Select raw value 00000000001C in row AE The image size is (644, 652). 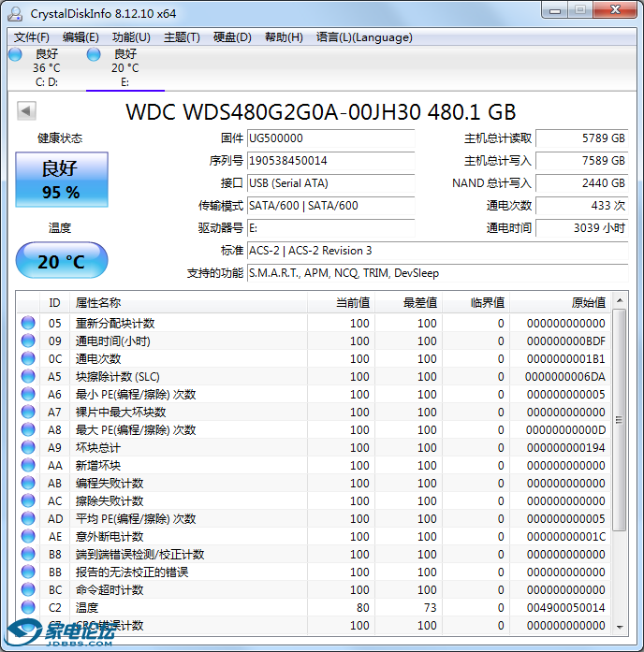pos(565,537)
